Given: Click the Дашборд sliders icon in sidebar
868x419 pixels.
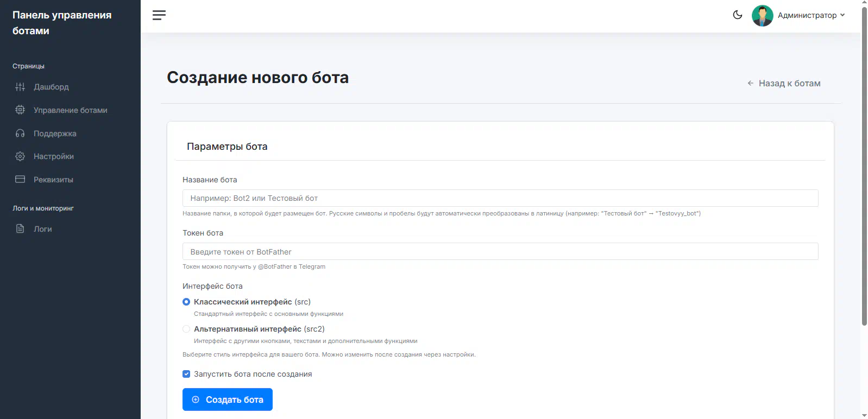Looking at the screenshot, I should coord(20,87).
